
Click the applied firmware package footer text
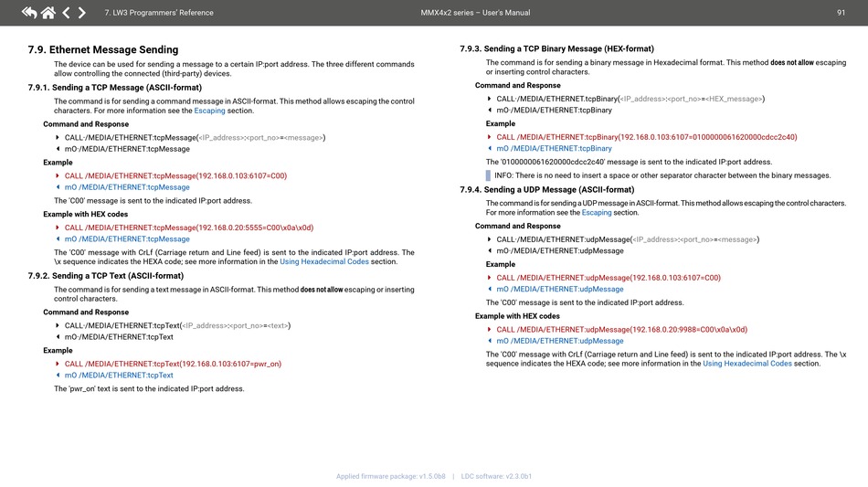click(391, 476)
